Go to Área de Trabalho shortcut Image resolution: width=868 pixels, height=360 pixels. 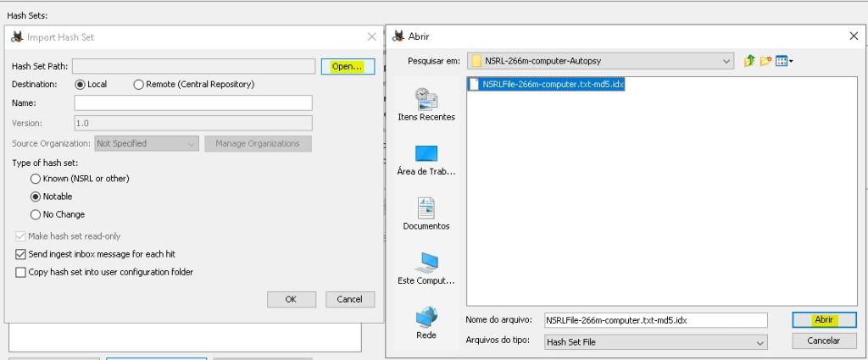(x=426, y=159)
